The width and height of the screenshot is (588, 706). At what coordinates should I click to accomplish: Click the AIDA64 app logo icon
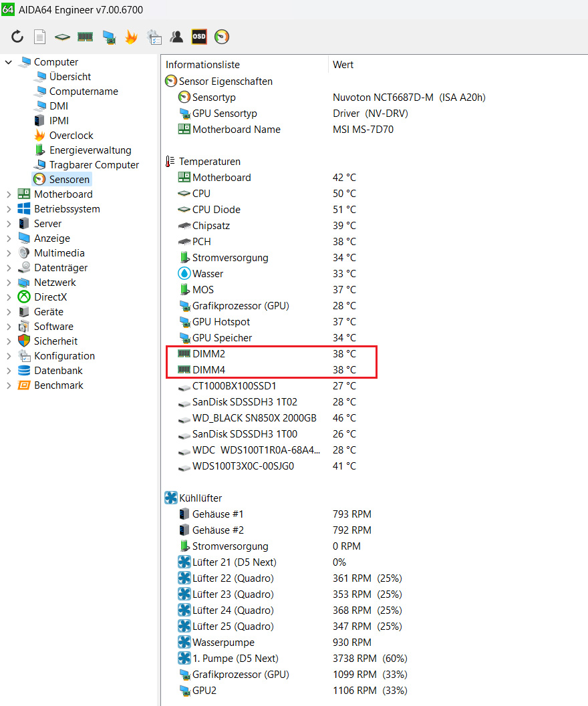click(x=7, y=9)
